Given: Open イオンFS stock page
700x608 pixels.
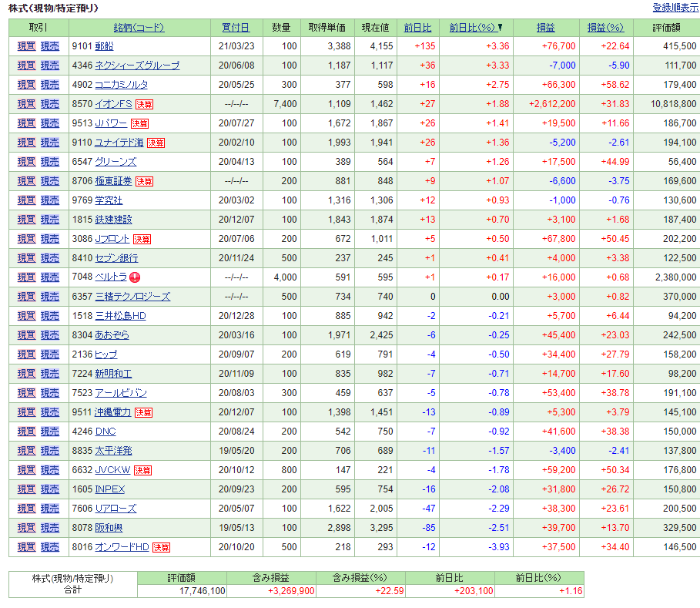Looking at the screenshot, I should point(113,104).
